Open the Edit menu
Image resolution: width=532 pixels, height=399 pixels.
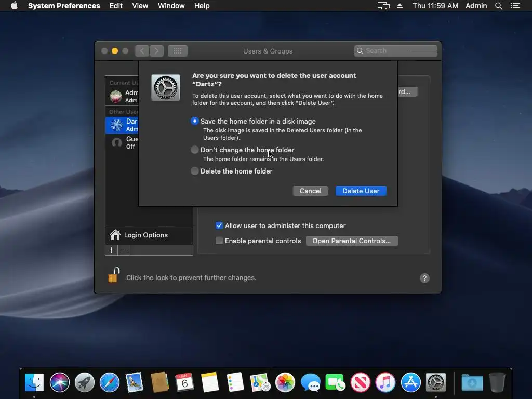point(116,6)
